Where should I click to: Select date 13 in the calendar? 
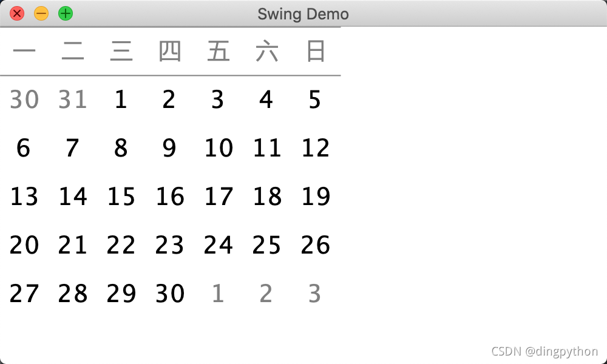click(24, 196)
